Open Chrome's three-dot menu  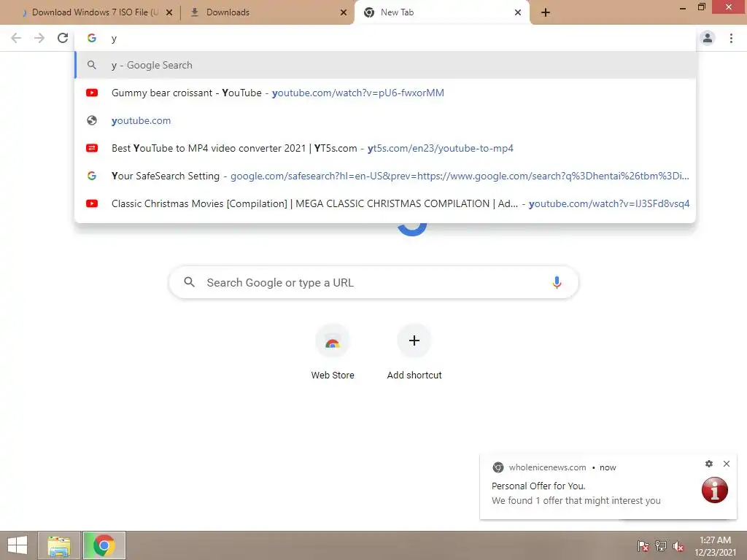(x=731, y=38)
